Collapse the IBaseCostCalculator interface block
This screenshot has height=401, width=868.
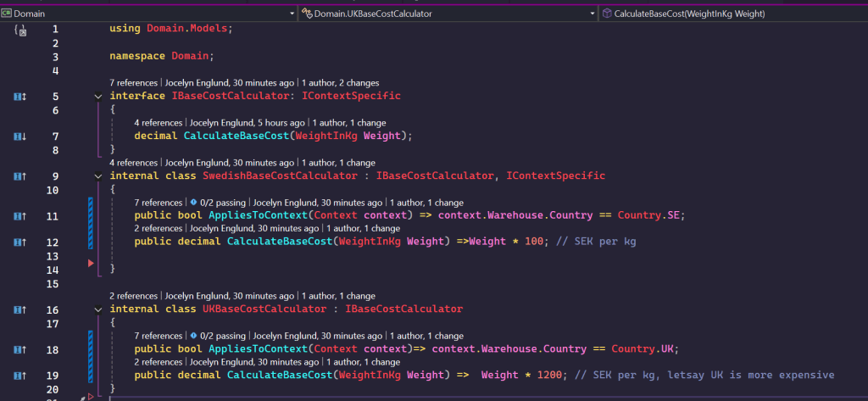tap(99, 97)
